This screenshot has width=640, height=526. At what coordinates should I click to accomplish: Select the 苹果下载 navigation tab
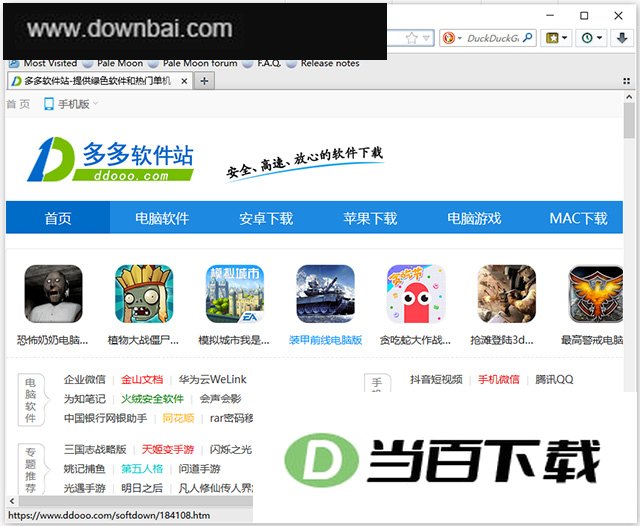[x=370, y=218]
